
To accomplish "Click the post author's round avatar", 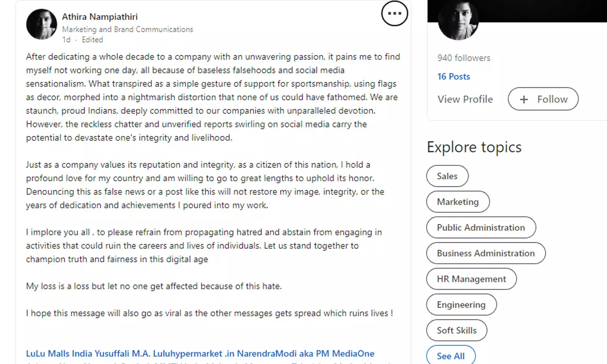I will (x=42, y=24).
